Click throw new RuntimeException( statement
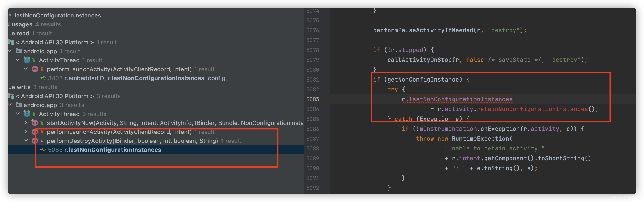This screenshot has height=202, width=644. coord(464,138)
